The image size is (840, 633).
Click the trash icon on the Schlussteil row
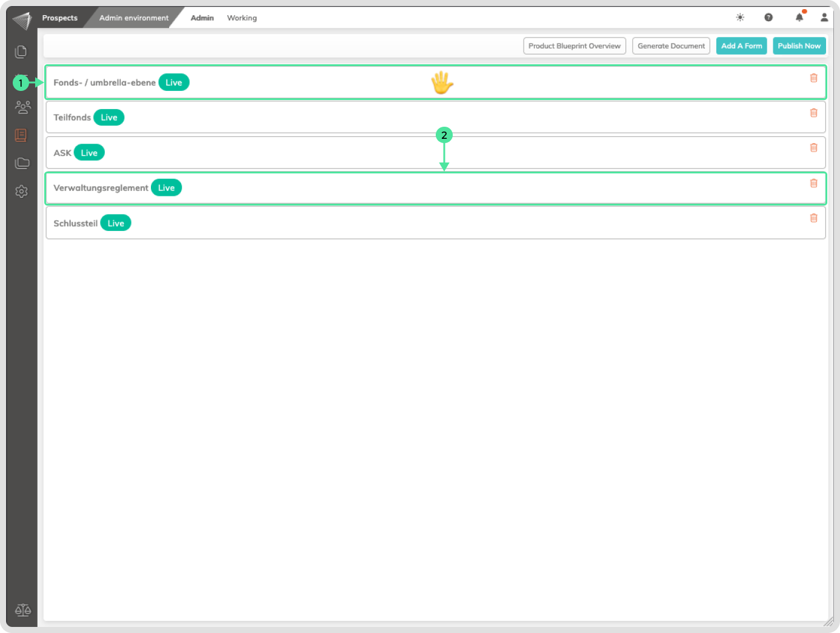coord(813,218)
